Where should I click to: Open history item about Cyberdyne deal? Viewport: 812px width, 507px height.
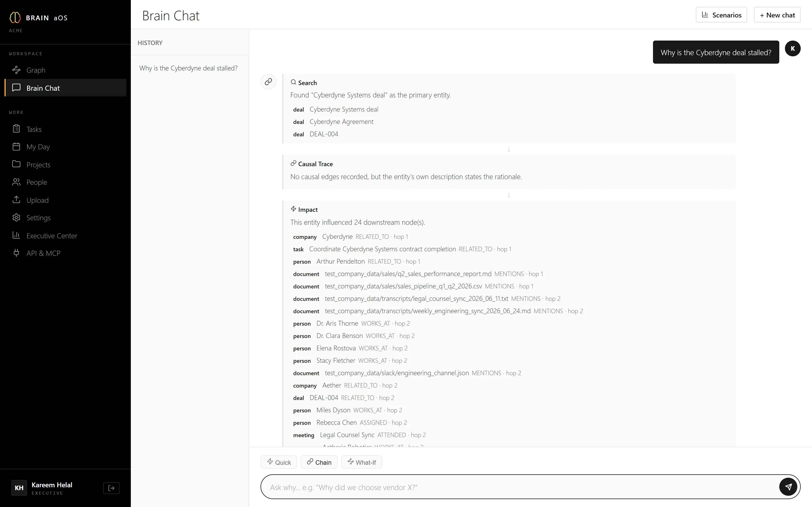tap(189, 68)
